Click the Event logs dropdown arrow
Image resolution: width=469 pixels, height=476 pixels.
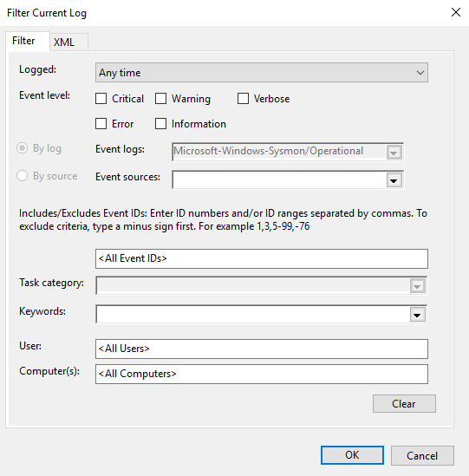pos(394,153)
